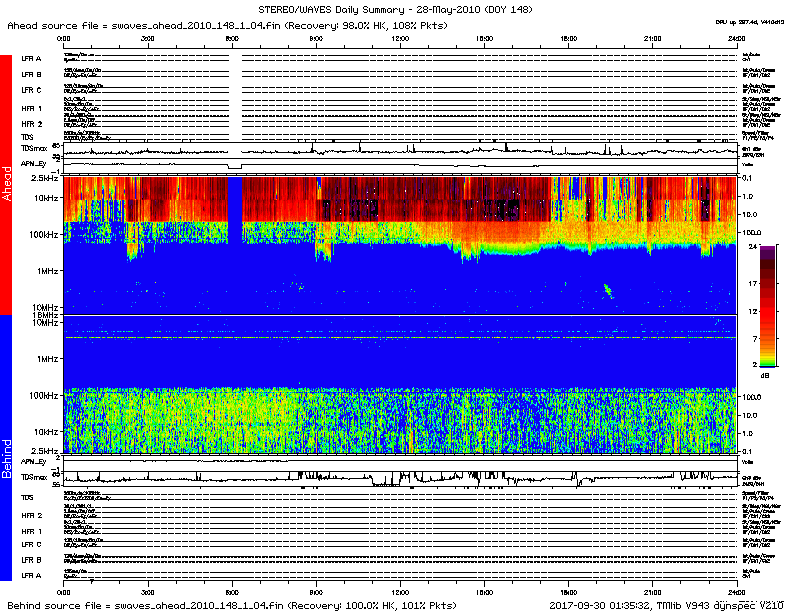Click the LFR A label in Ahead panel
792x612 pixels.
coord(32,59)
